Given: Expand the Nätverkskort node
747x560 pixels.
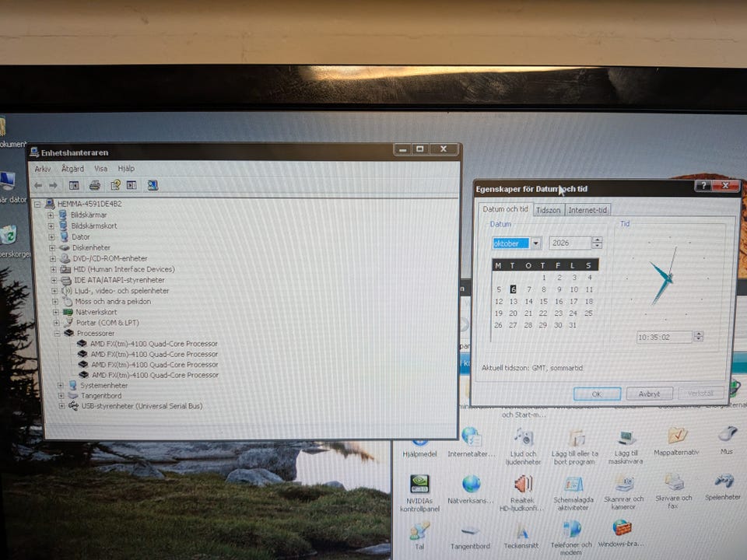Looking at the screenshot, I should pyautogui.click(x=56, y=313).
